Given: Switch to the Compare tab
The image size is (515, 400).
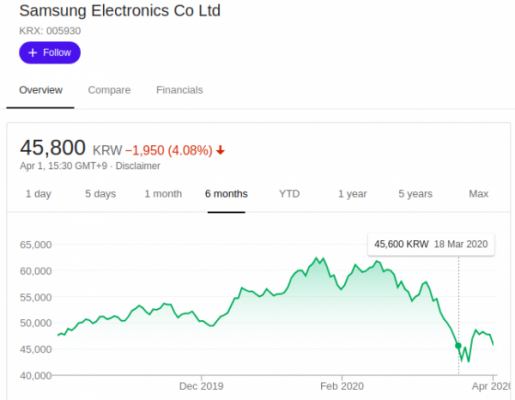Looking at the screenshot, I should [109, 90].
